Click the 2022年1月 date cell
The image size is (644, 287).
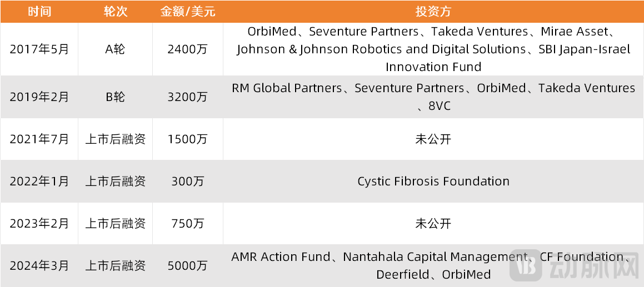tap(39, 181)
